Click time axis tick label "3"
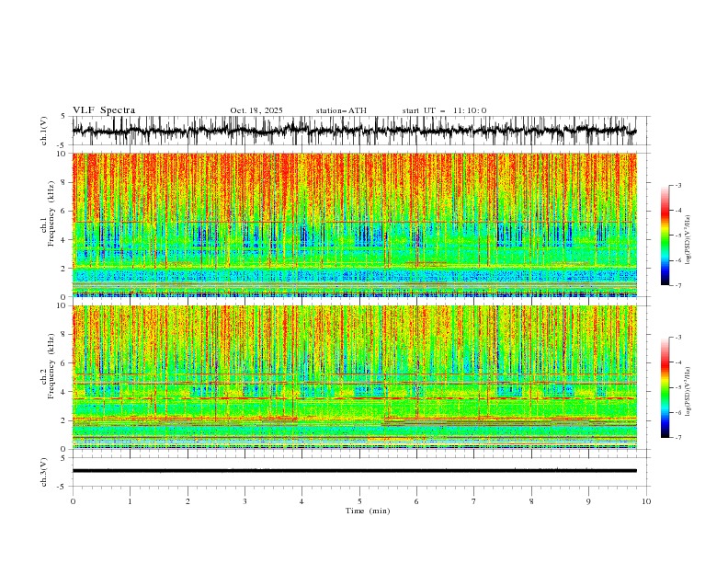Image resolution: width=728 pixels, height=563 pixels. coord(245,501)
